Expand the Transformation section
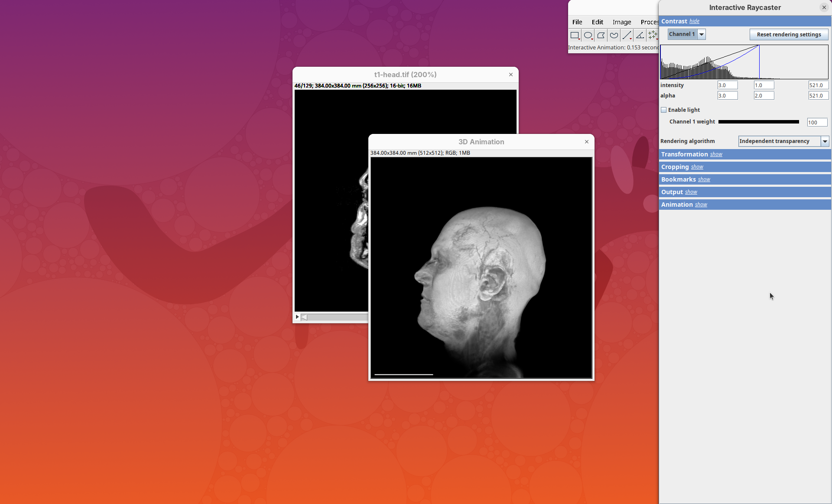The height and width of the screenshot is (504, 832). pyautogui.click(x=716, y=155)
